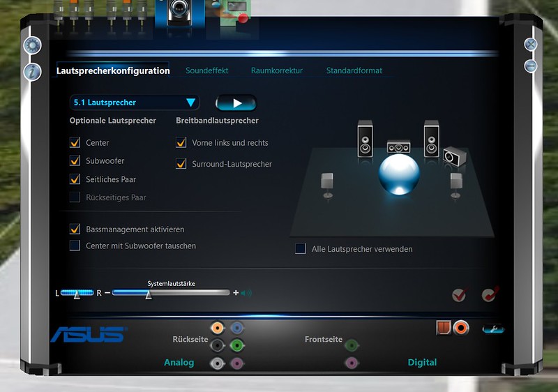Click the orange rear audio jack
This screenshot has width=558, height=392.
(x=217, y=328)
